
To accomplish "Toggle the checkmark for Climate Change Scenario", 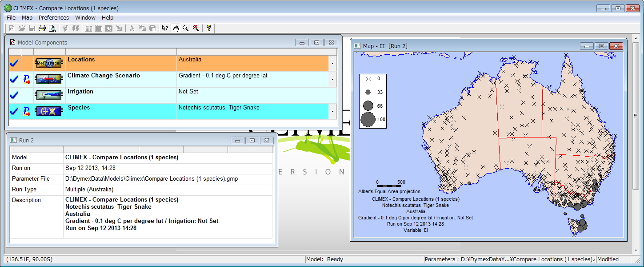I will tap(14, 79).
